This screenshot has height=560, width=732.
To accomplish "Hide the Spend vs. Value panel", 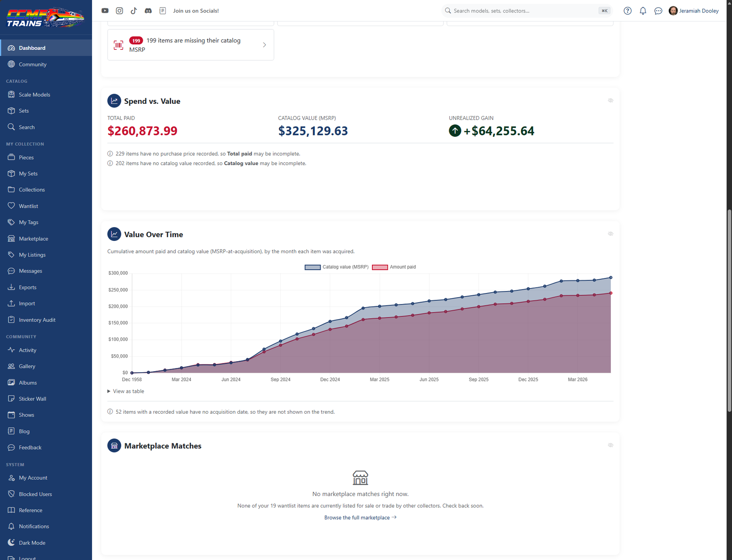I will click(x=610, y=101).
